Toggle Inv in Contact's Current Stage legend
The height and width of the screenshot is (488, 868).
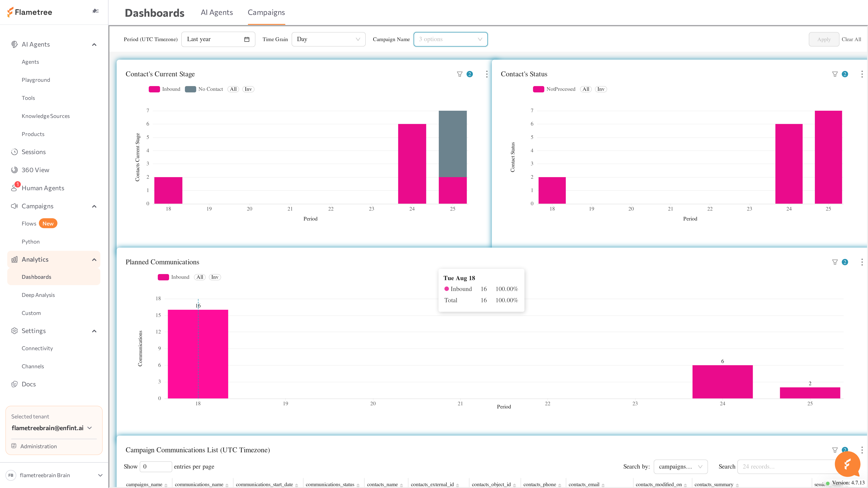point(248,89)
